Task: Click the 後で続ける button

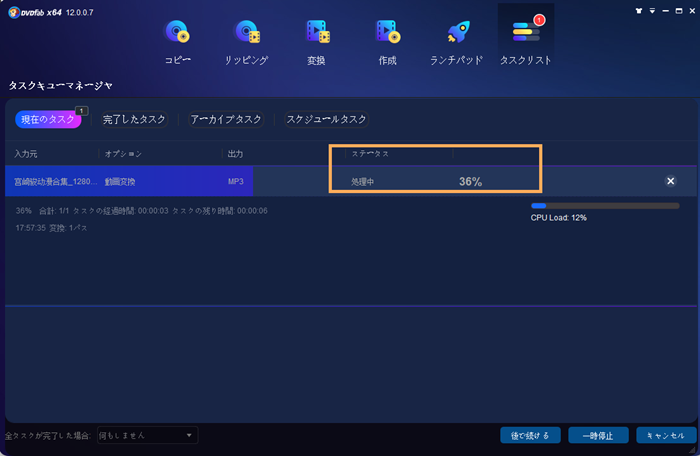Action: tap(530, 436)
